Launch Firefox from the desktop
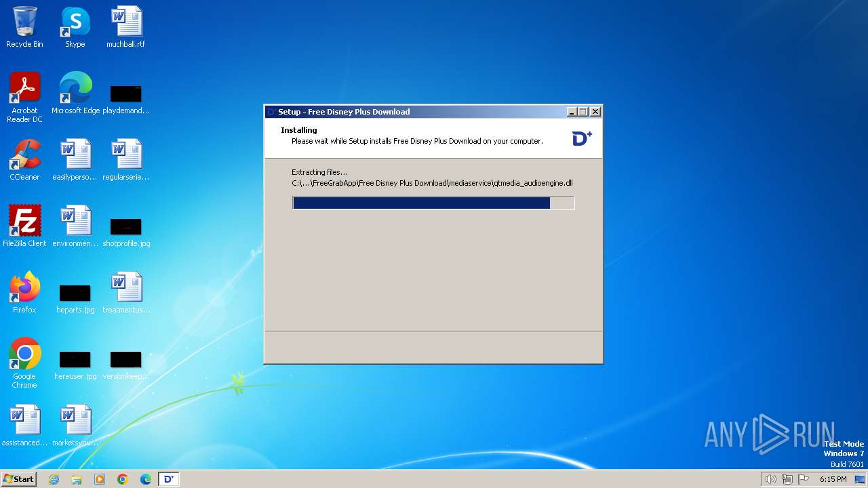The image size is (868, 488). pos(24,293)
